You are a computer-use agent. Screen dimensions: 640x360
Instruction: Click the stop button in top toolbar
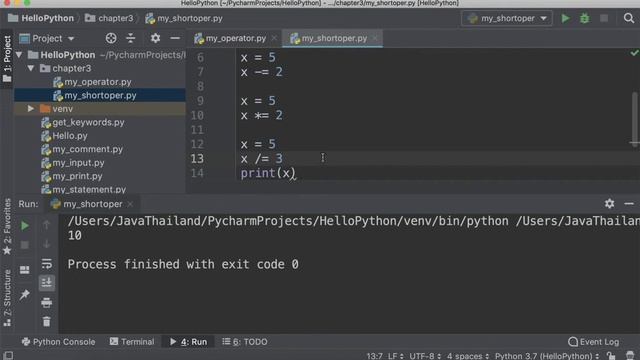604,18
